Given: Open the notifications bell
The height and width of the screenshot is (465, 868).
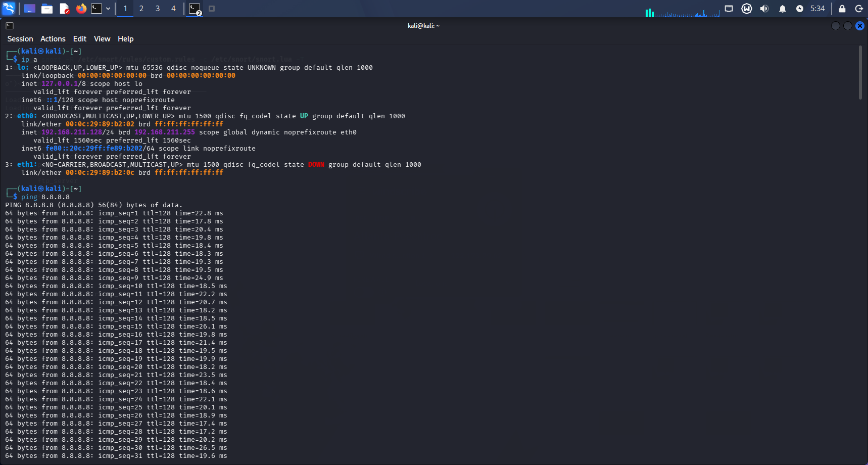Looking at the screenshot, I should point(782,9).
